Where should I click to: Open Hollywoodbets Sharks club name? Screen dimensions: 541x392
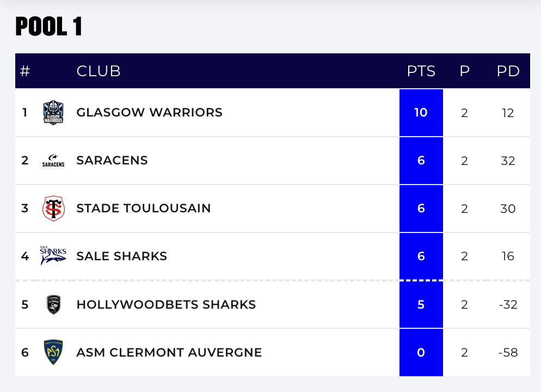tap(166, 304)
